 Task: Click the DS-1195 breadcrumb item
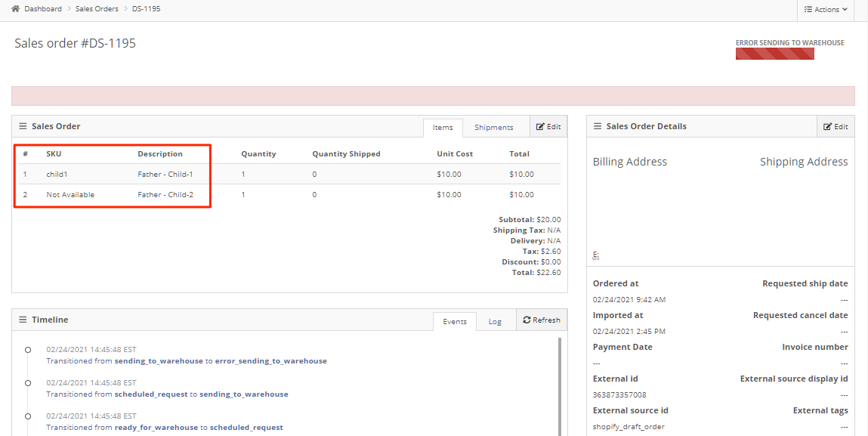[146, 9]
